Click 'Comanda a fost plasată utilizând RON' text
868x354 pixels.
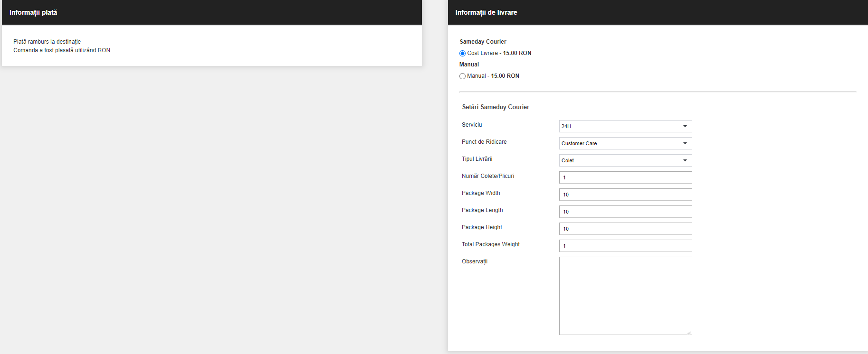pos(62,50)
